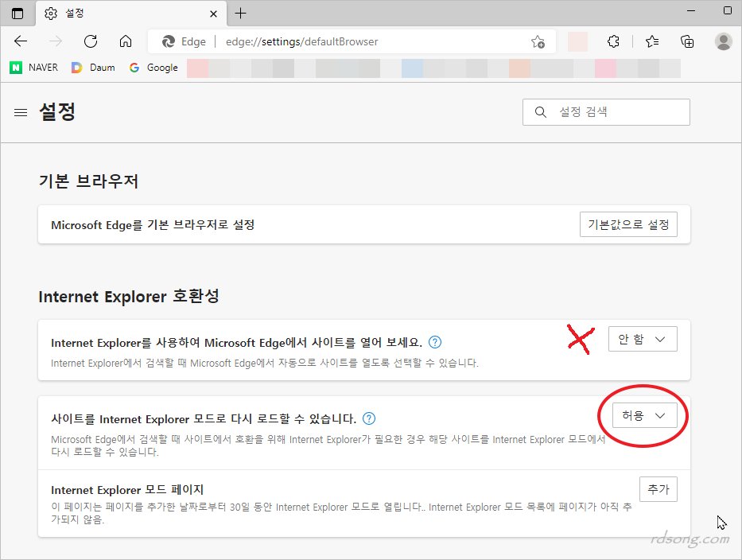This screenshot has height=560, width=742.
Task: Open a new tab with plus button
Action: 241,14
